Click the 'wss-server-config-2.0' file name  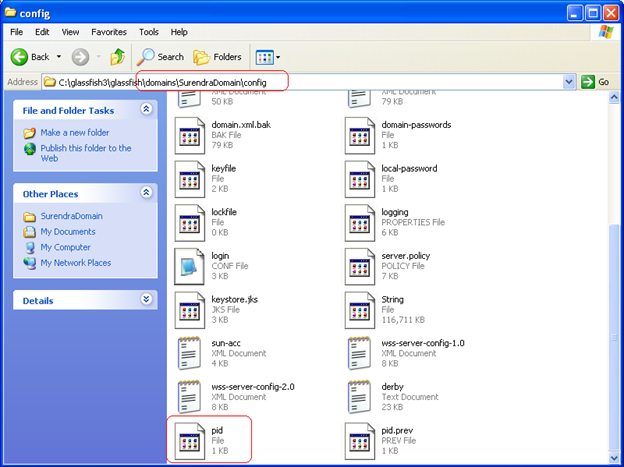click(x=253, y=387)
